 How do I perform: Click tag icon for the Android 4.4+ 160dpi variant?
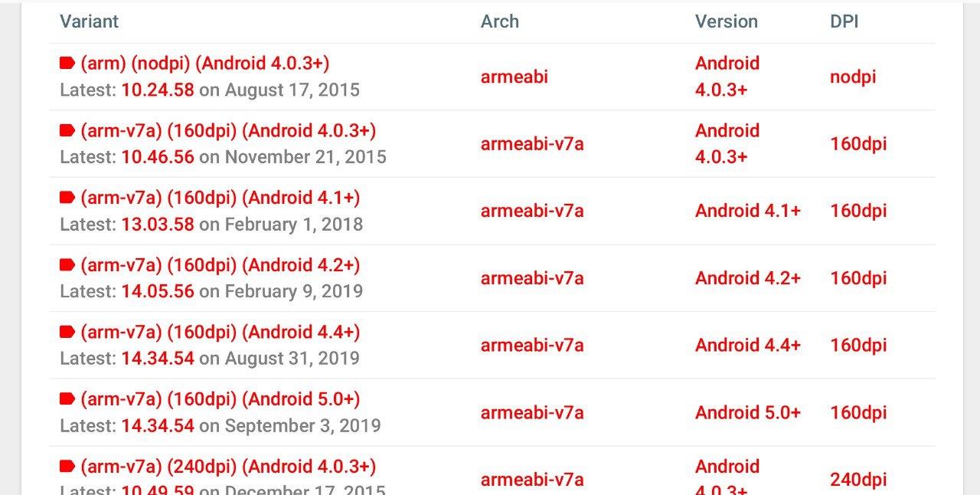coord(67,333)
